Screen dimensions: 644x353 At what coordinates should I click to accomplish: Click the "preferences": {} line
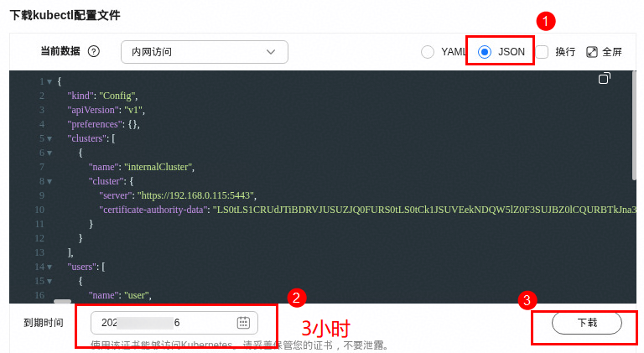(x=103, y=124)
